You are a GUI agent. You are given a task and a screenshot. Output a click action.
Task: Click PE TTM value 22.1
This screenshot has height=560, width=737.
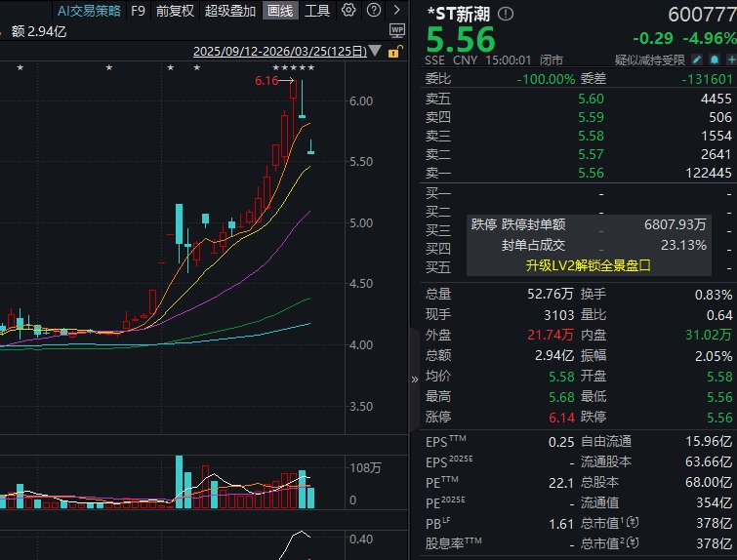(x=561, y=483)
